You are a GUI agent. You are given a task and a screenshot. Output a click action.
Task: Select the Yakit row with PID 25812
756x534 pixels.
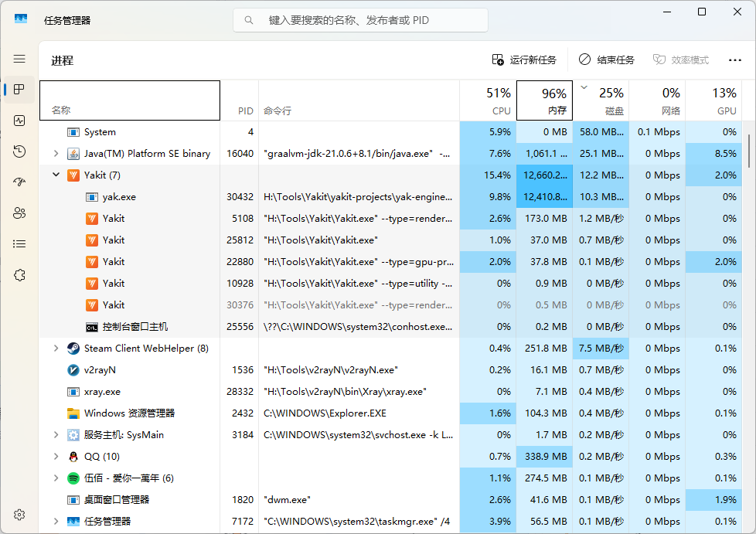tap(390, 240)
